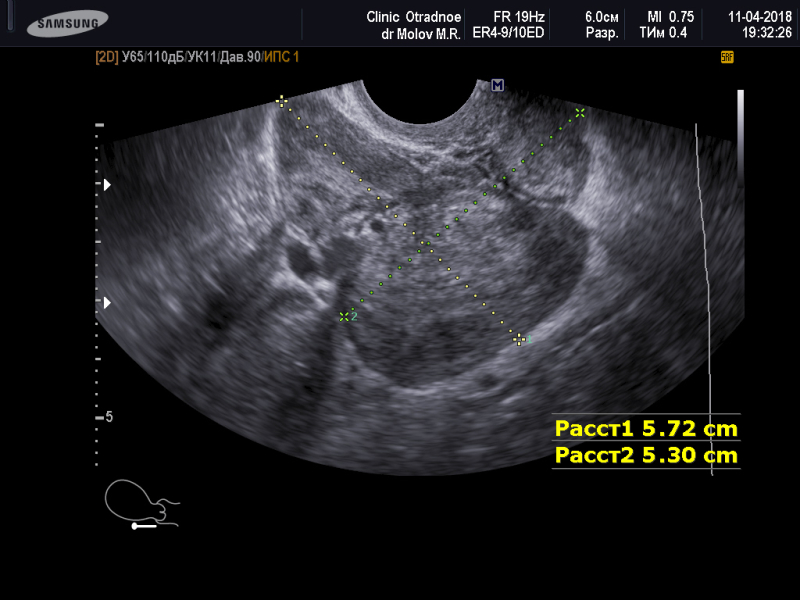Click the M probe orientation marker
Image resolution: width=800 pixels, height=600 pixels.
coord(497,85)
